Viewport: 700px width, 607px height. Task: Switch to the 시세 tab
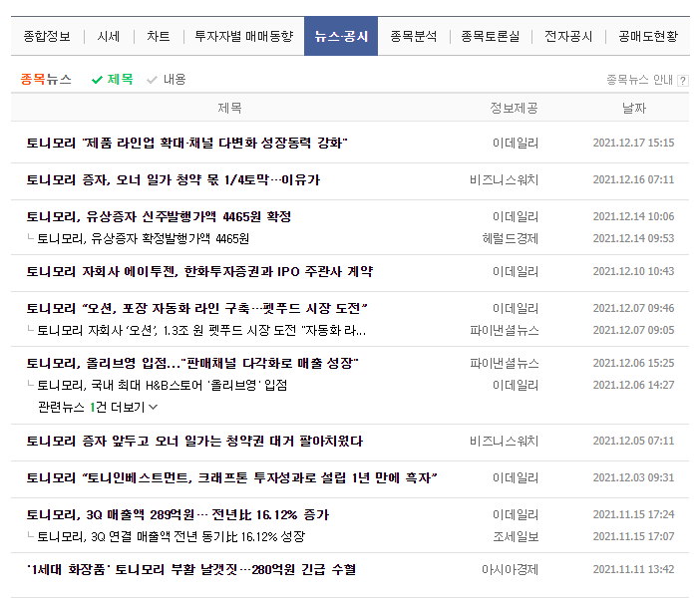pos(109,36)
